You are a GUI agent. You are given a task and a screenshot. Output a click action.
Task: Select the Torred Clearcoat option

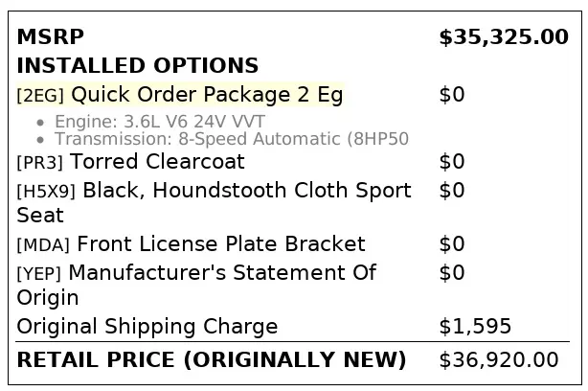(157, 162)
